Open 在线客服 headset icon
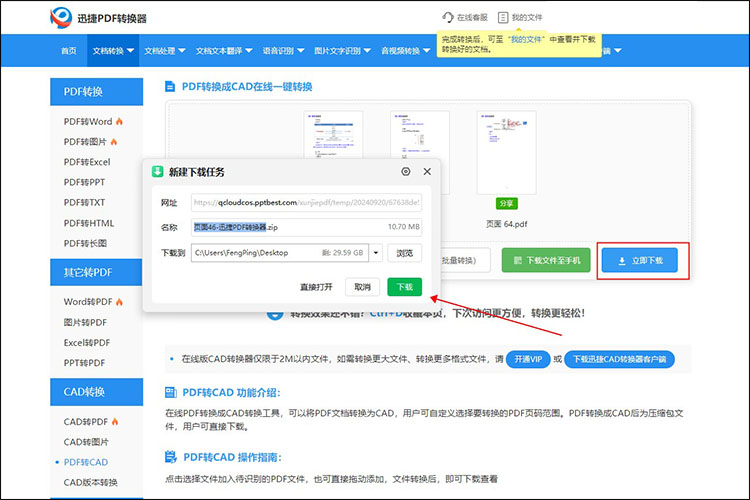This screenshot has width=750, height=500. click(447, 17)
